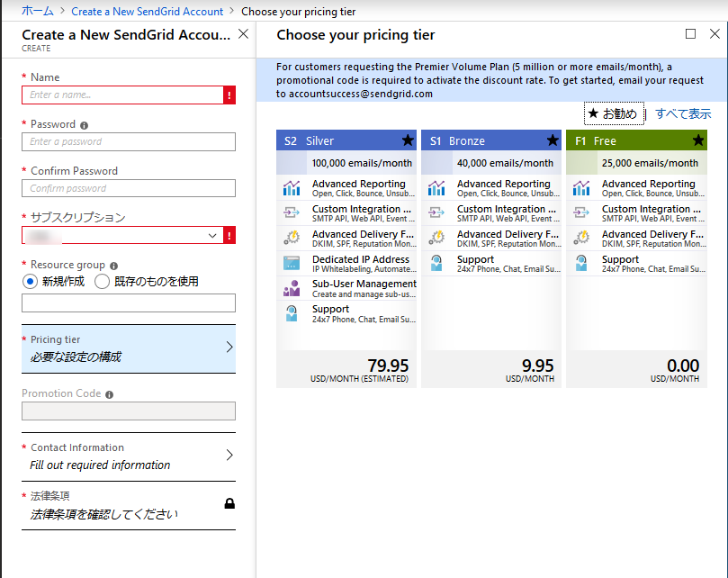Click Support person icon in Free tier
This screenshot has height=578, width=728.
(x=581, y=263)
